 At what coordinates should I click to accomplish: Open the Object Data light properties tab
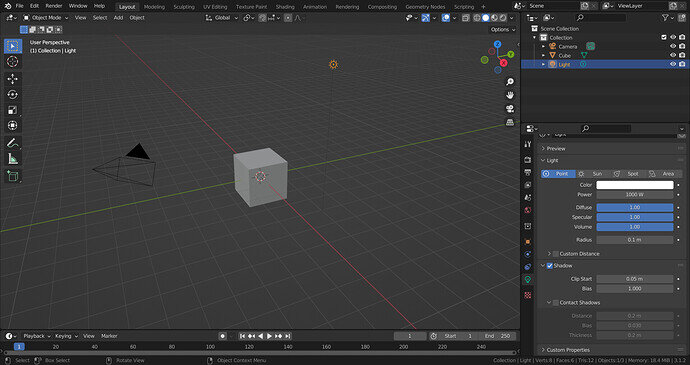(x=528, y=279)
